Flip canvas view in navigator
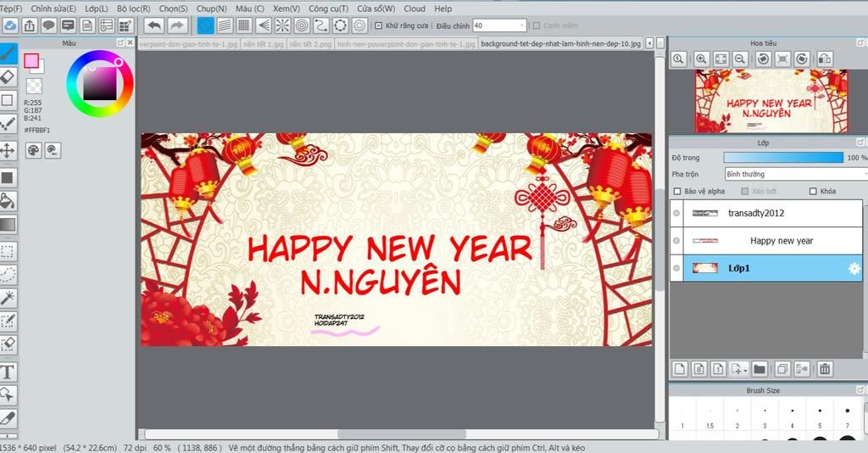Screen dimensions: 868x453 click(825, 59)
